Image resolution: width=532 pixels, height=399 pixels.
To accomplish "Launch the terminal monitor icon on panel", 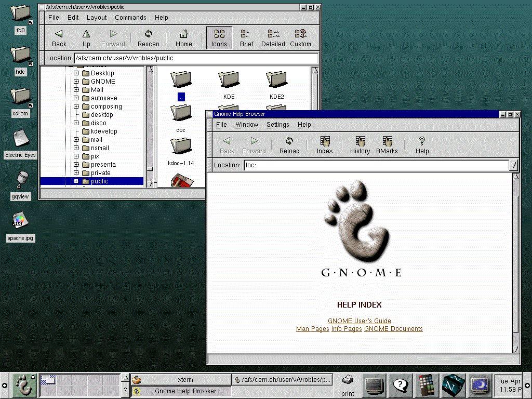I will pyautogui.click(x=375, y=385).
